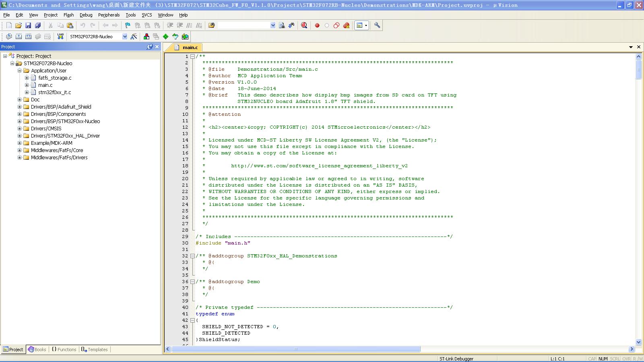Build the target files

19,37
